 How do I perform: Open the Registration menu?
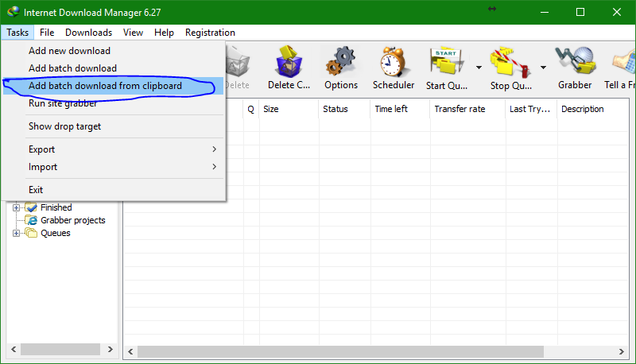pyautogui.click(x=210, y=33)
